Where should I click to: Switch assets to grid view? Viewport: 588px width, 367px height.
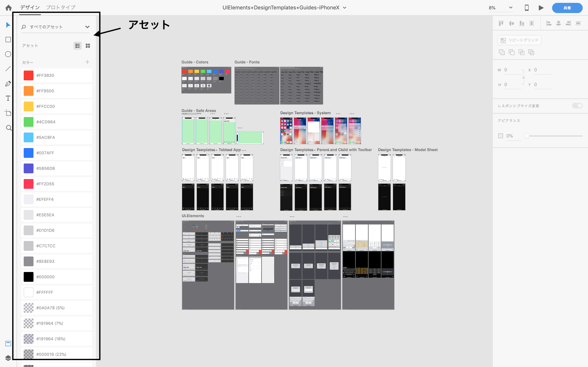coord(88,45)
